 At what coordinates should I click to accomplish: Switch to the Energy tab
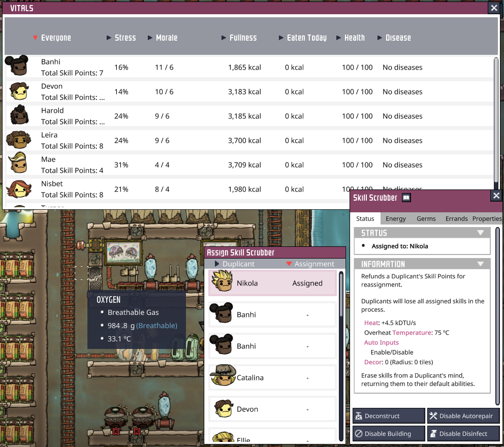click(395, 218)
